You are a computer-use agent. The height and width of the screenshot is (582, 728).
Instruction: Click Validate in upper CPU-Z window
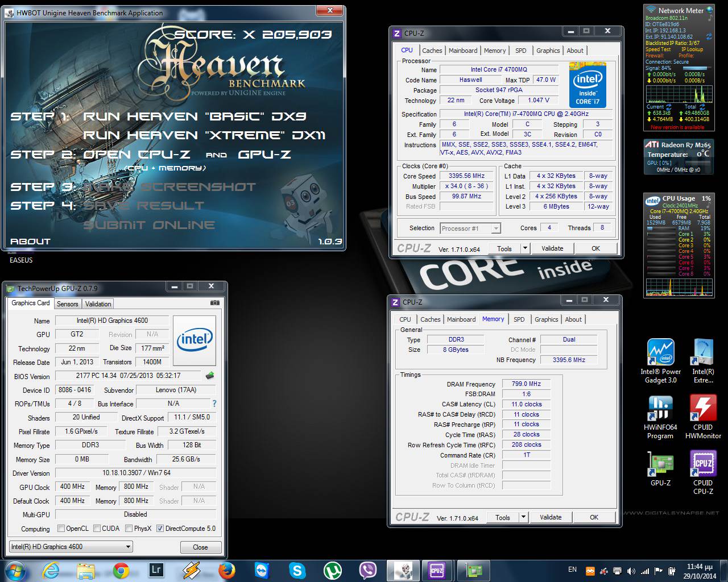pos(552,248)
